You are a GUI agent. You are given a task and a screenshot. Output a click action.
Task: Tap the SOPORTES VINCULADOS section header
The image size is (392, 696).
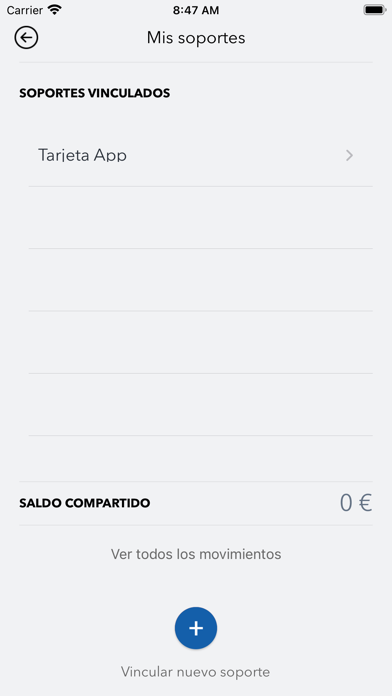pos(95,93)
